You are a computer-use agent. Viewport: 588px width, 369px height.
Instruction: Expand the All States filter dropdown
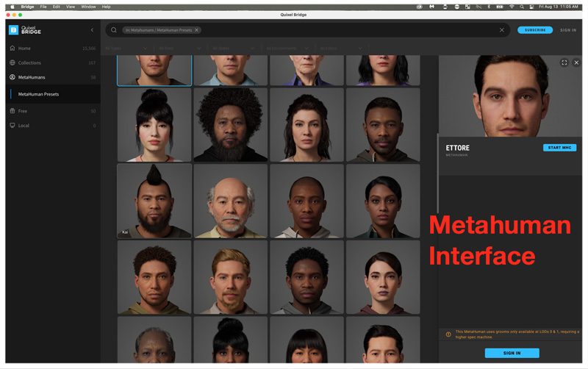(x=233, y=49)
